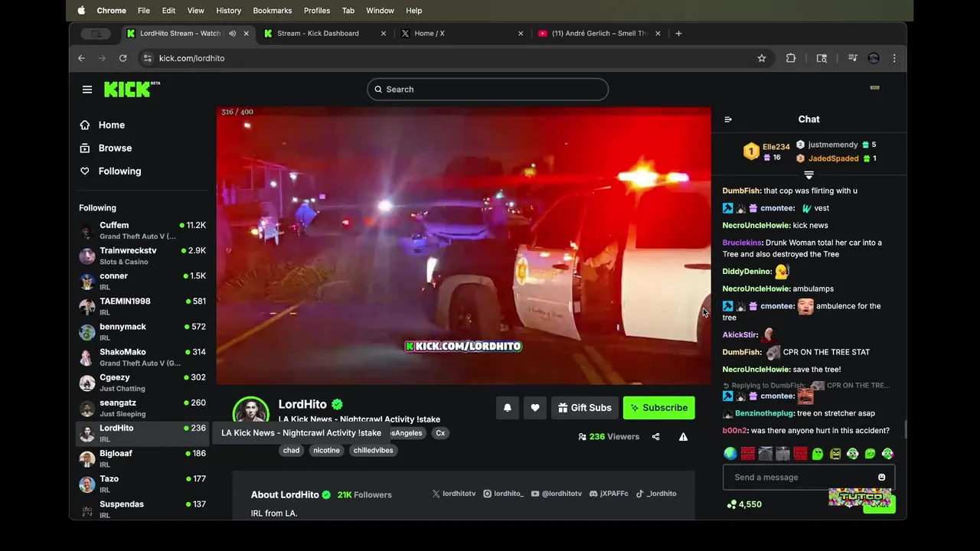
Task: Toggle the follow heart button
Action: [x=535, y=408]
